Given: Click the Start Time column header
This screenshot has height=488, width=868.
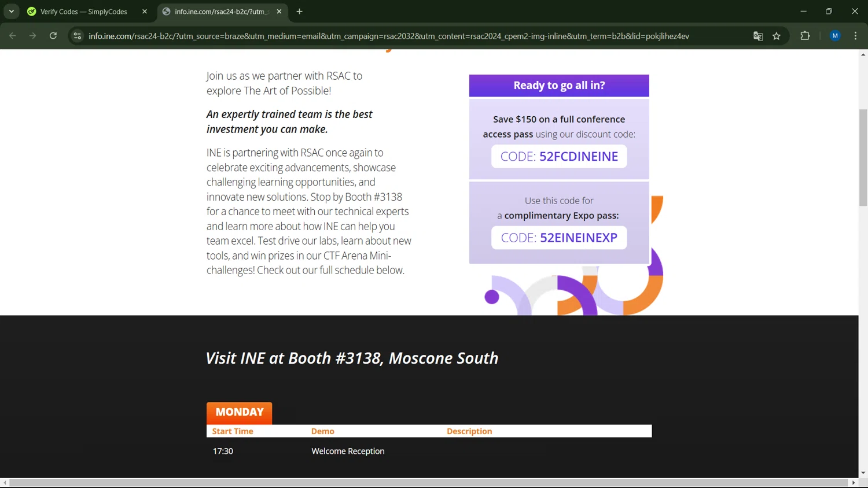Looking at the screenshot, I should click(x=233, y=431).
